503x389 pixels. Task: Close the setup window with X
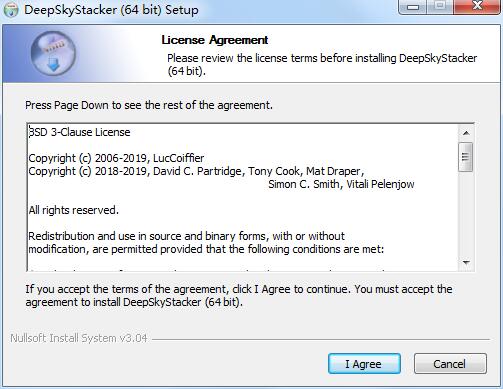(477, 7)
